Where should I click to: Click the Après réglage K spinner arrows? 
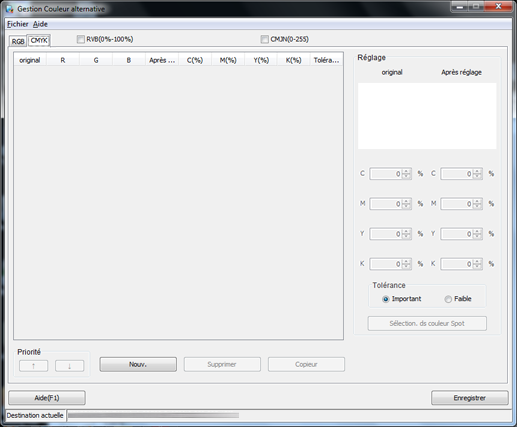[x=477, y=264]
